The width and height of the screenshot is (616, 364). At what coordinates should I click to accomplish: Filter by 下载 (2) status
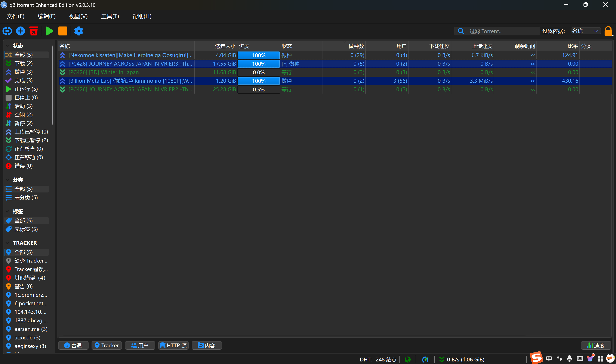[x=27, y=63]
